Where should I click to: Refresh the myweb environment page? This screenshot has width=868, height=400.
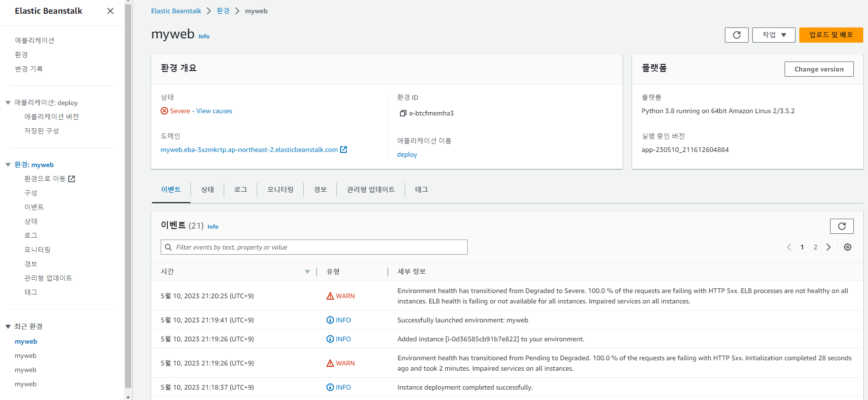point(736,35)
